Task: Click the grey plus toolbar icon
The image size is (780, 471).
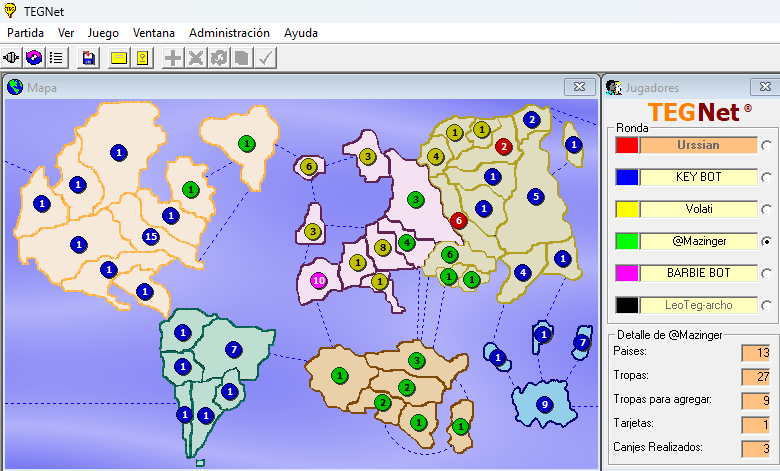Action: click(173, 58)
